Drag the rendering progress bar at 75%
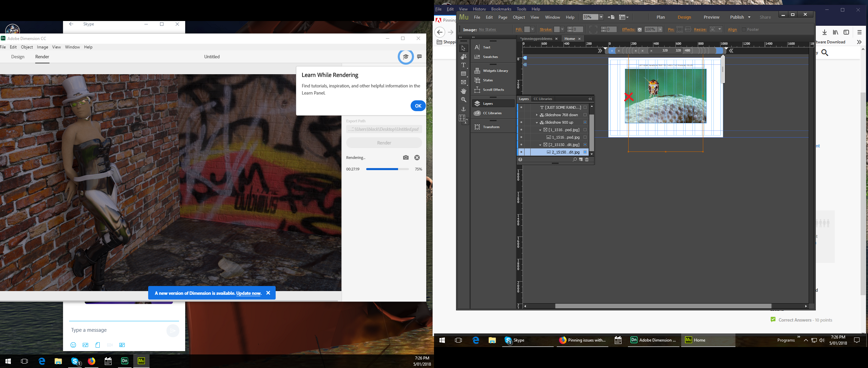 387,169
